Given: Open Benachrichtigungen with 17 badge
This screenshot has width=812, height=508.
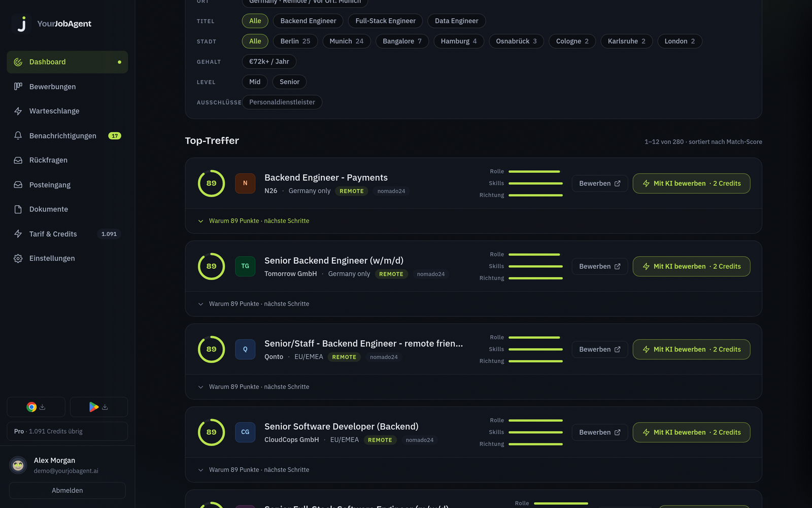Looking at the screenshot, I should point(67,136).
